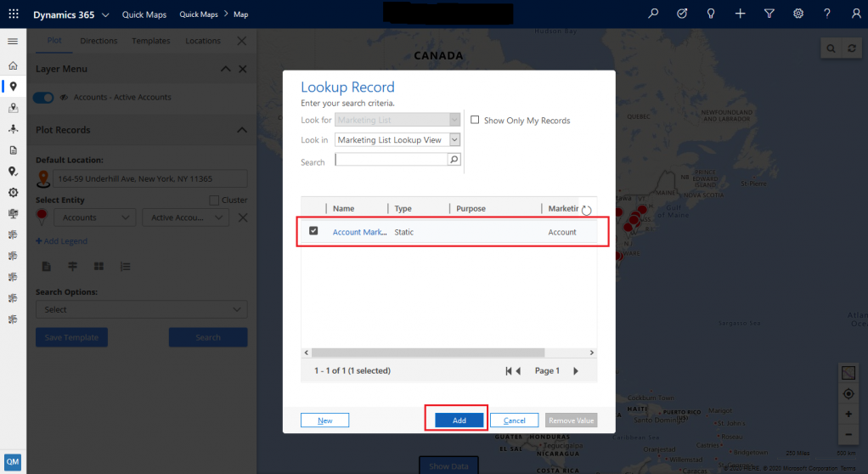Click the Save Template button
The width and height of the screenshot is (868, 474).
tap(72, 337)
